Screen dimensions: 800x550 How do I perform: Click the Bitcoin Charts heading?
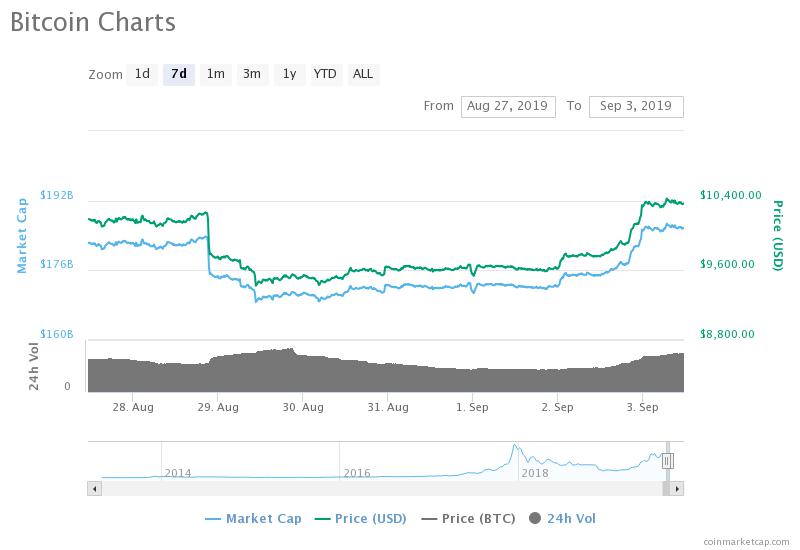pyautogui.click(x=93, y=22)
